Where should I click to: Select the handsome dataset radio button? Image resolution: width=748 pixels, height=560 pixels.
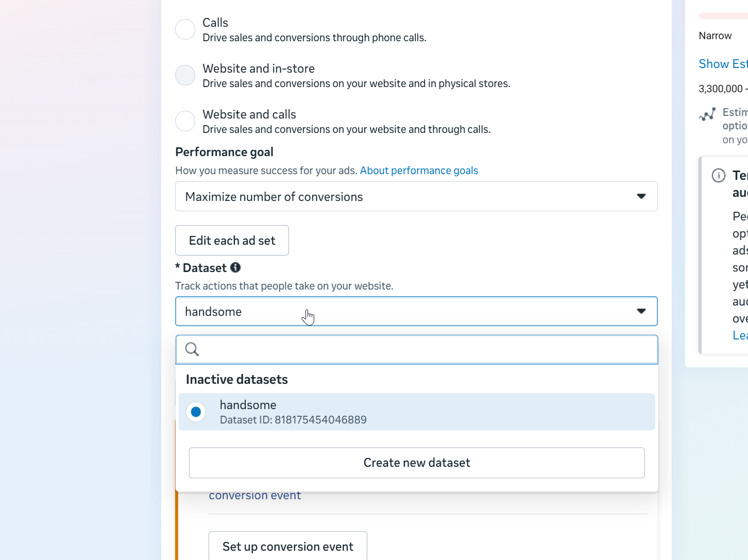click(x=196, y=412)
